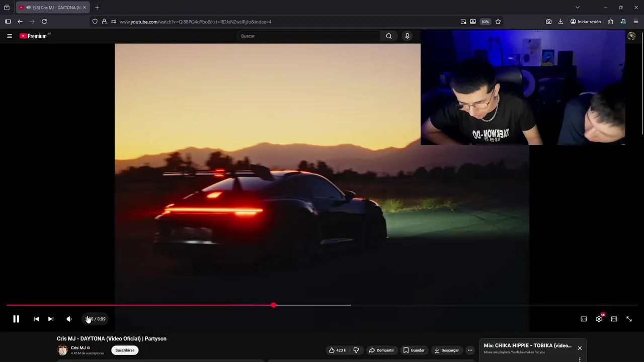Pause the video with the pause button

click(16, 319)
